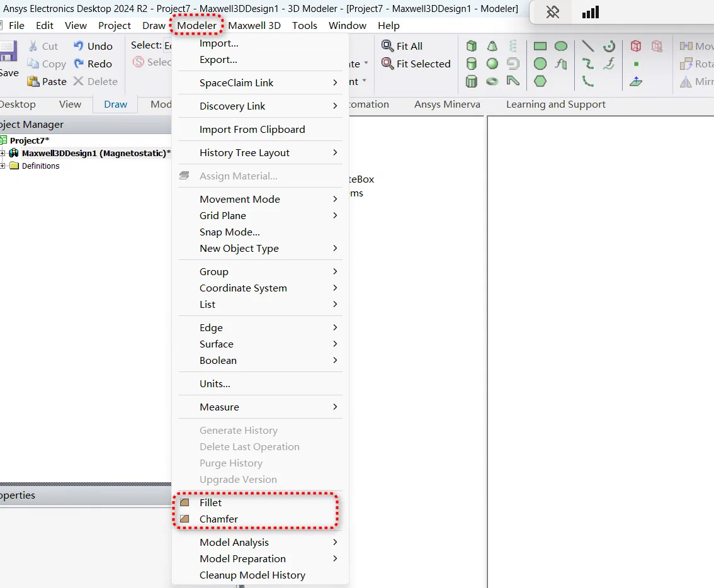Open the New Object Type submenu

(x=260, y=248)
